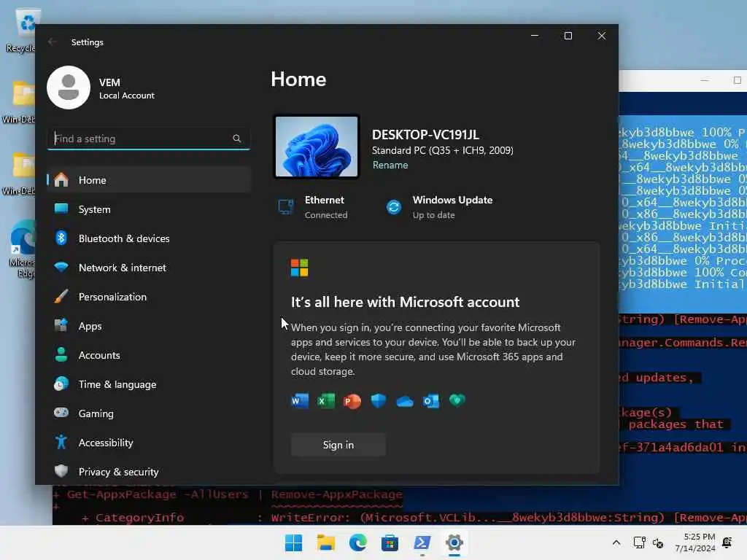Click the network tray icon
Screen dimensions: 747x560
click(x=639, y=542)
